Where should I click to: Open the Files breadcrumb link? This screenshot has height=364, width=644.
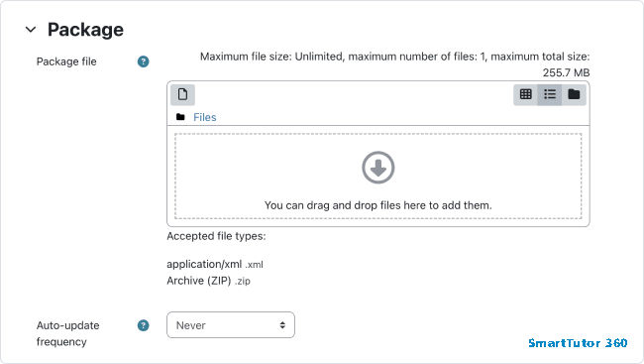click(x=205, y=117)
